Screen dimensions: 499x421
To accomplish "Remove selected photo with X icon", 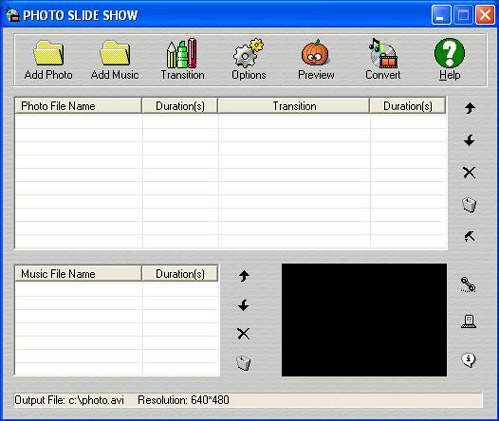I will click(469, 172).
